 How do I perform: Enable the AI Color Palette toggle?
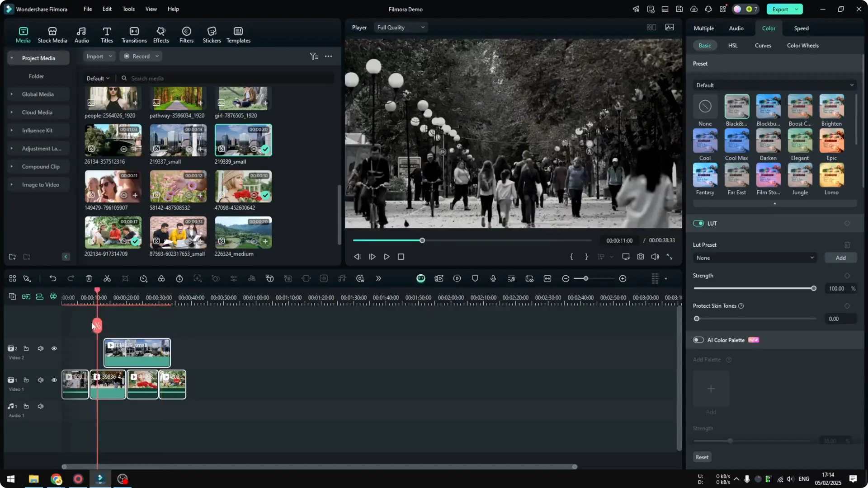698,340
